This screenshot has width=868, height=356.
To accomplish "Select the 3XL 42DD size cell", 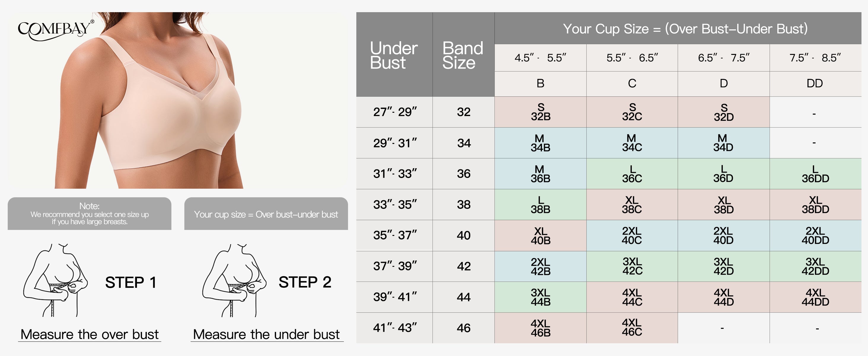I will (815, 266).
